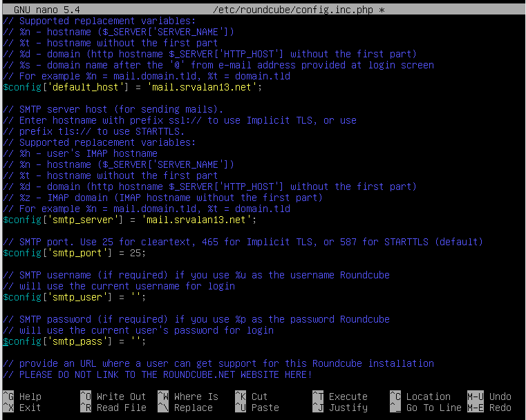The image size is (526, 420).
Task: Click the first 'Supported replacement variables:' comment
Action: [100, 21]
